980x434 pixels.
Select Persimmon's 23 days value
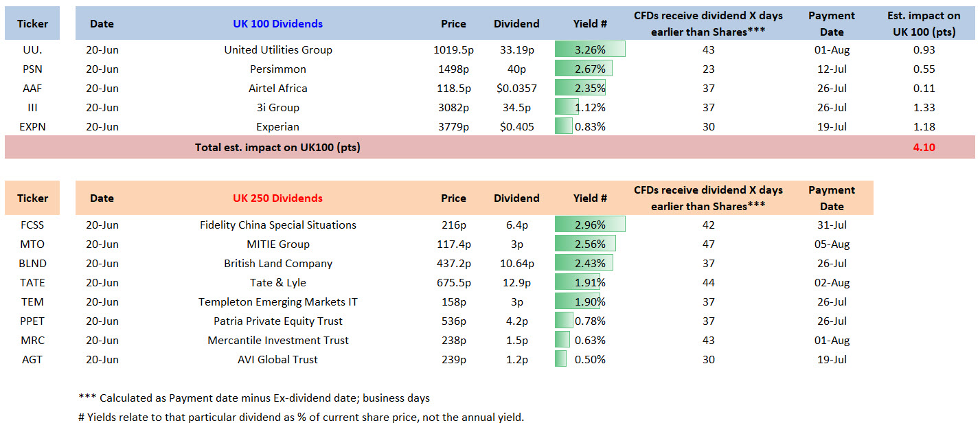click(x=709, y=69)
